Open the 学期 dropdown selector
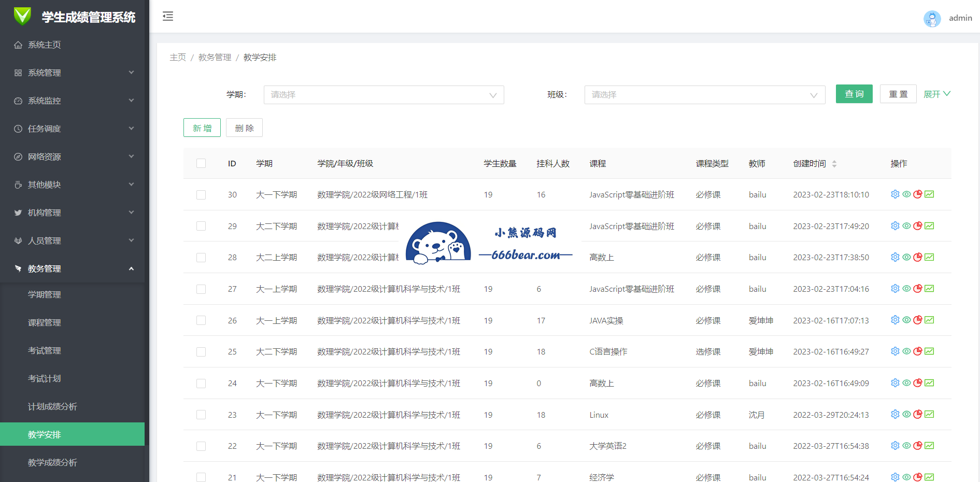The width and height of the screenshot is (980, 482). pos(384,95)
